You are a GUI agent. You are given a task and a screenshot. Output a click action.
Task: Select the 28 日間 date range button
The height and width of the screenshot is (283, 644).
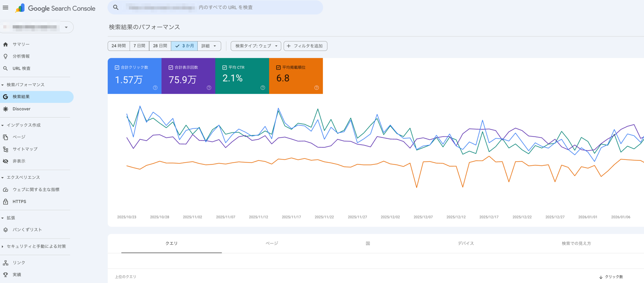[x=160, y=46]
